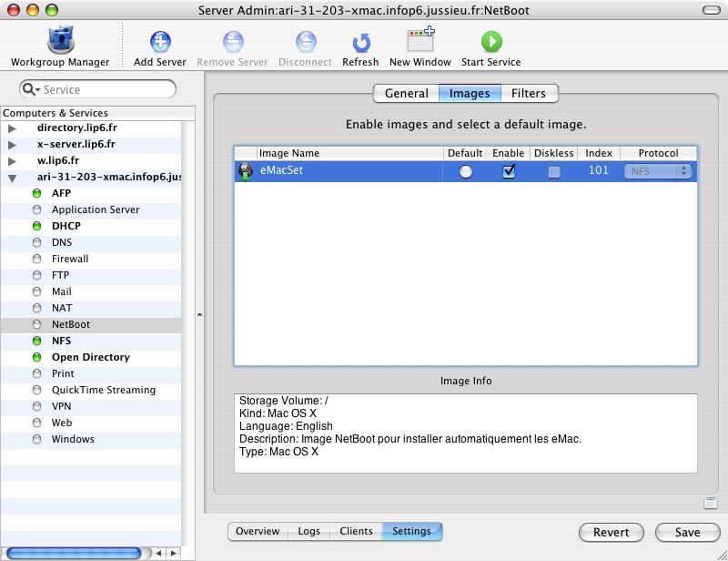Click the eMacSet image icon
The image size is (728, 561).
tap(246, 171)
